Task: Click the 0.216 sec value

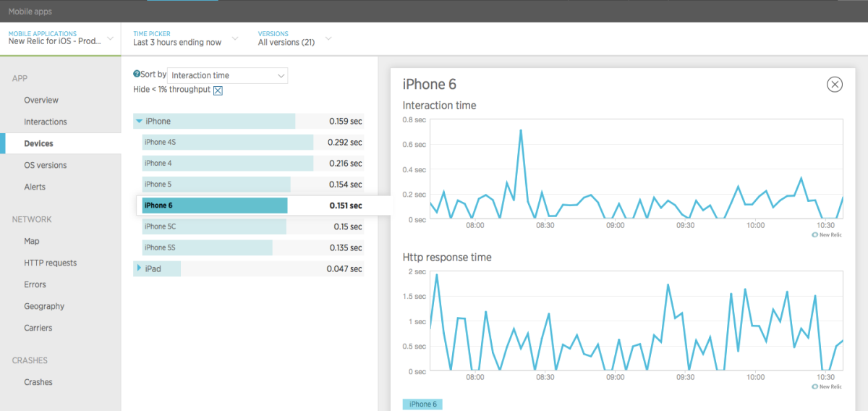Action: tap(344, 164)
